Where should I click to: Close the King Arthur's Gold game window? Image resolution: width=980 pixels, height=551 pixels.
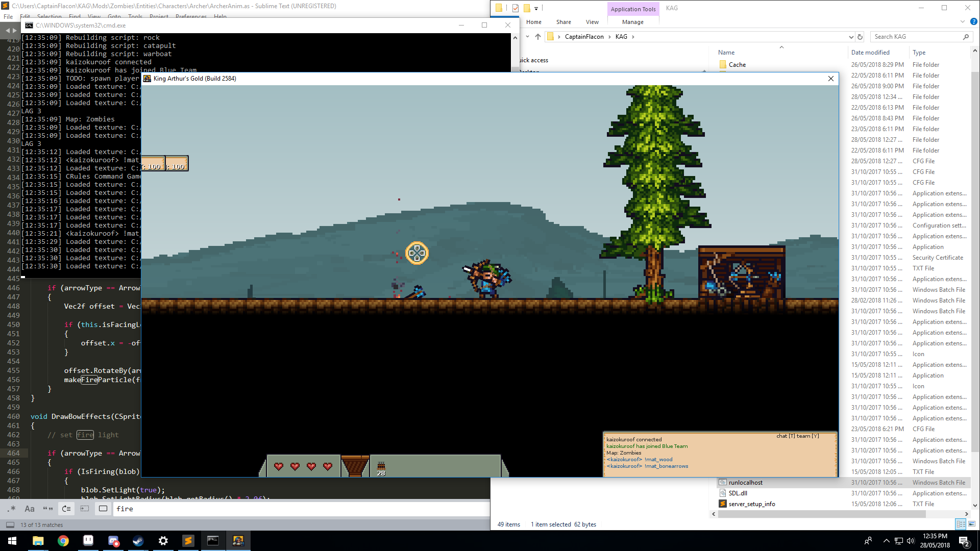(830, 79)
